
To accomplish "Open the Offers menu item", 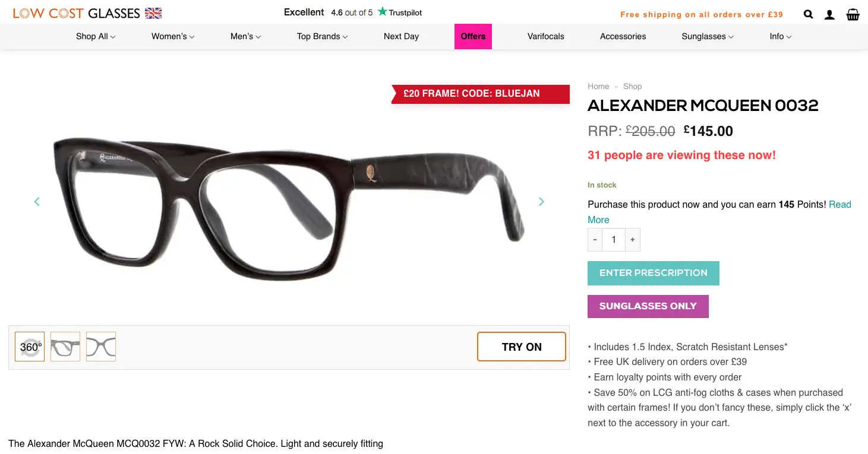I will click(x=473, y=36).
